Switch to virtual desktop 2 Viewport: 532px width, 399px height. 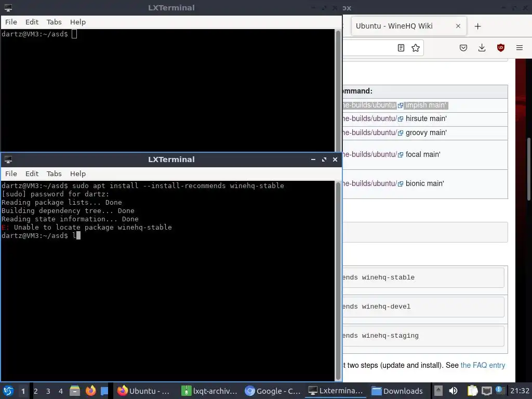coord(36,391)
